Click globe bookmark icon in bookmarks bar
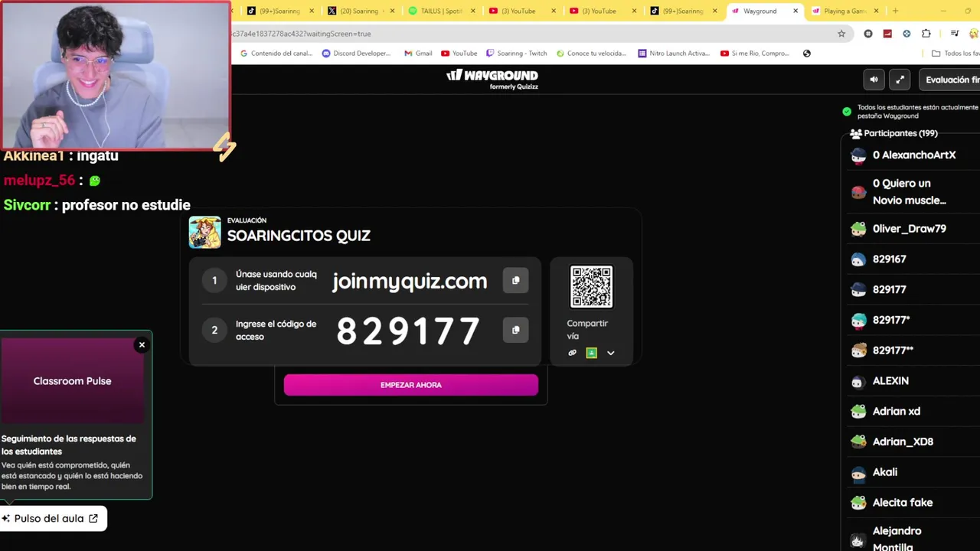 (806, 54)
